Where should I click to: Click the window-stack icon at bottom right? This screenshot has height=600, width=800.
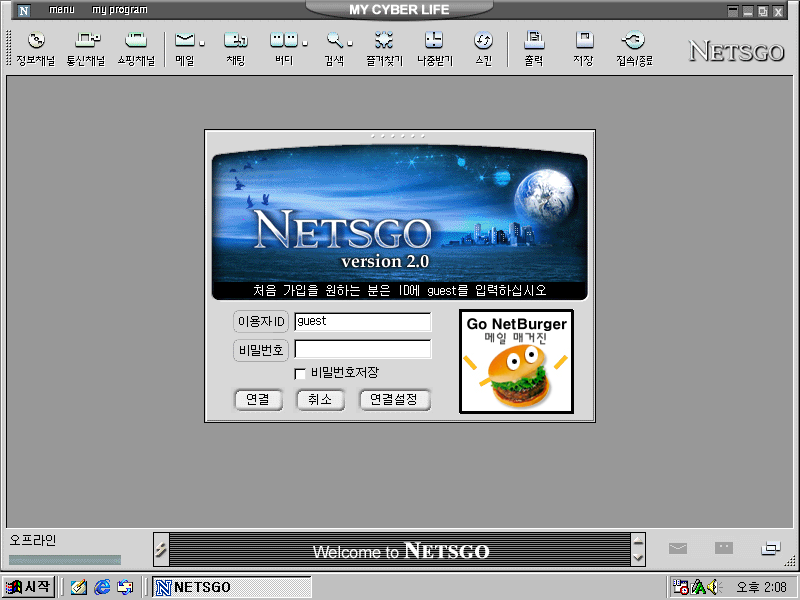coord(770,548)
